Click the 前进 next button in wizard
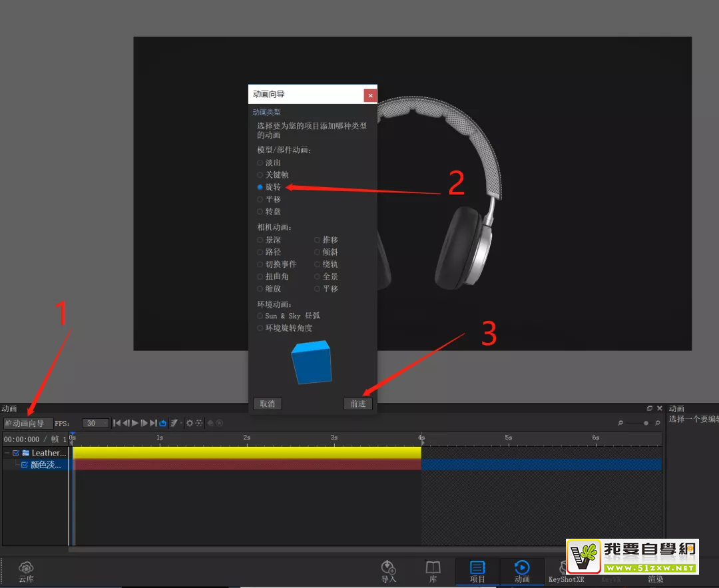Image resolution: width=719 pixels, height=588 pixels. pos(358,404)
